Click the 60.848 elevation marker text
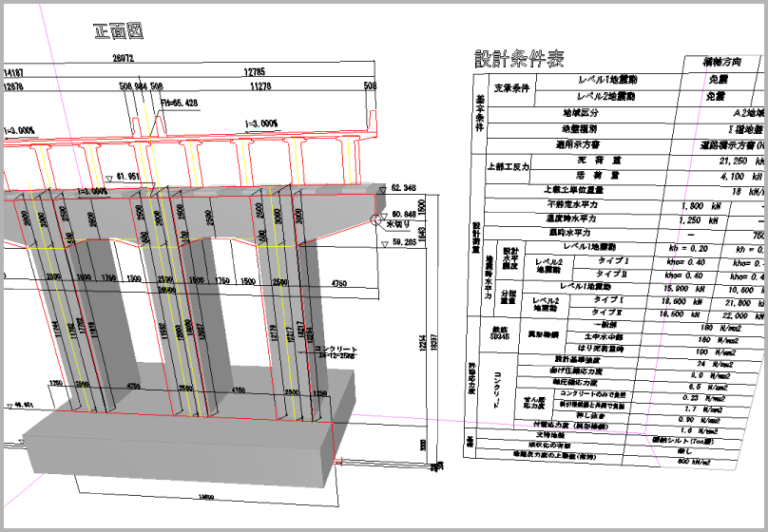Screen dimensions: 768x532 [404, 214]
